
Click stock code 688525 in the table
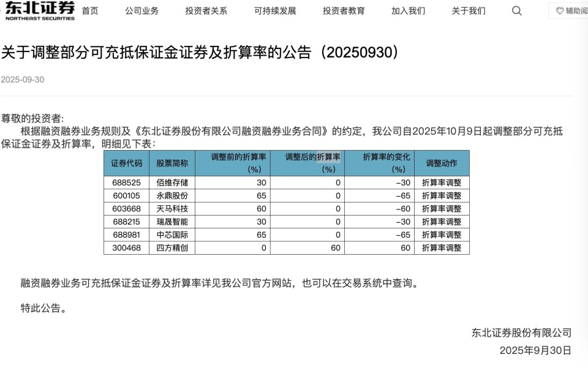(126, 182)
